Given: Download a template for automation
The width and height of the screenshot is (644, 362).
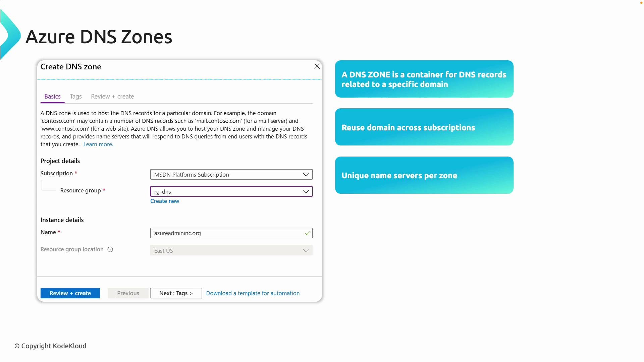Looking at the screenshot, I should pos(253,293).
